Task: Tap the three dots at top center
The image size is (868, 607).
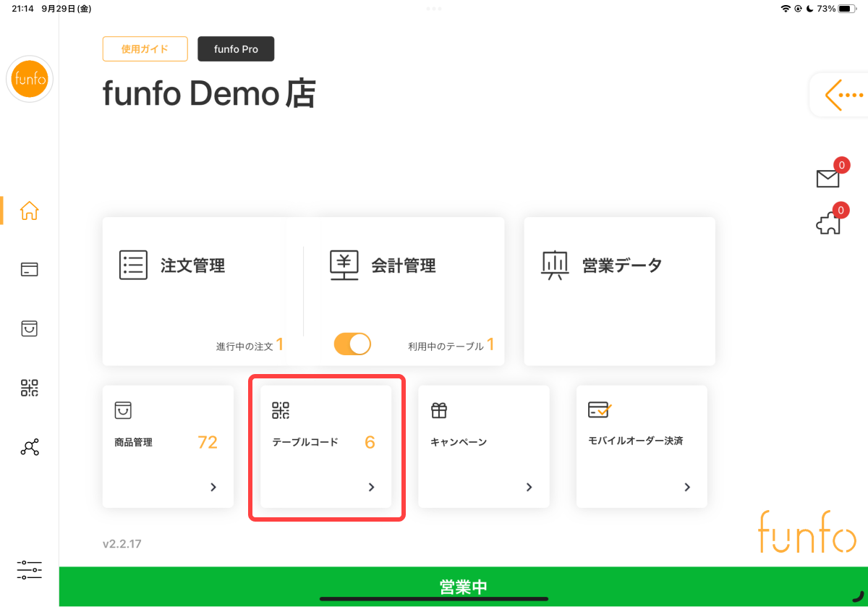Action: [434, 8]
